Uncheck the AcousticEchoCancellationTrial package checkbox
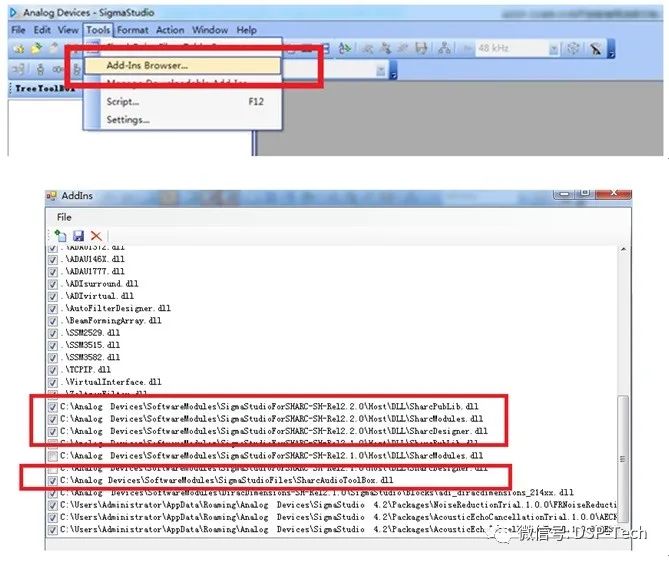 coord(53,518)
